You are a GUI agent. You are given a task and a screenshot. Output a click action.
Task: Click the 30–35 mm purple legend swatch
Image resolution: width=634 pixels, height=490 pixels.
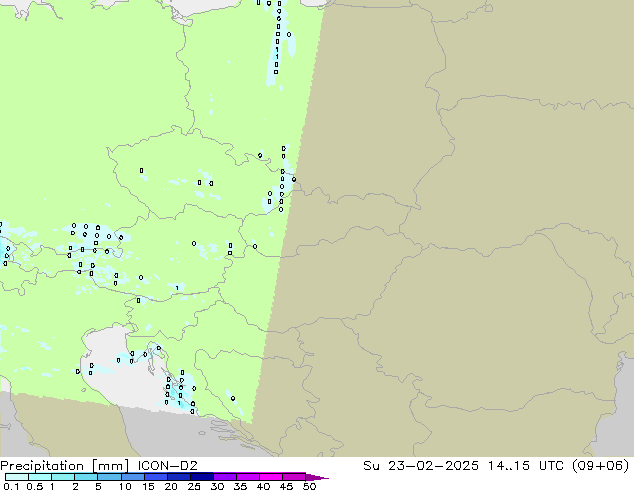(x=225, y=477)
